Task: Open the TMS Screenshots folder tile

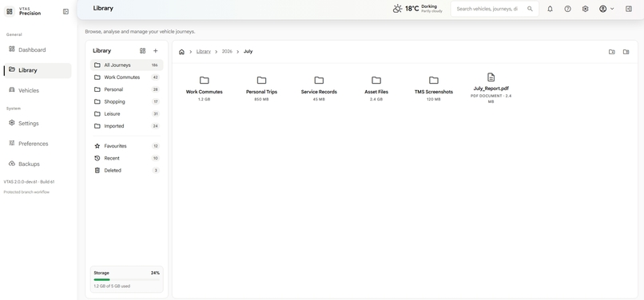Action: click(434, 88)
